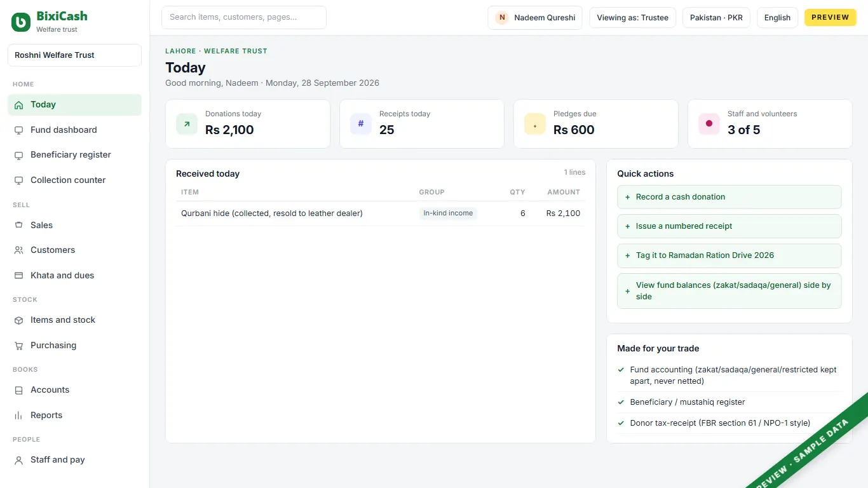Click the 1 lines counter text
This screenshot has width=868, height=488.
(x=574, y=172)
